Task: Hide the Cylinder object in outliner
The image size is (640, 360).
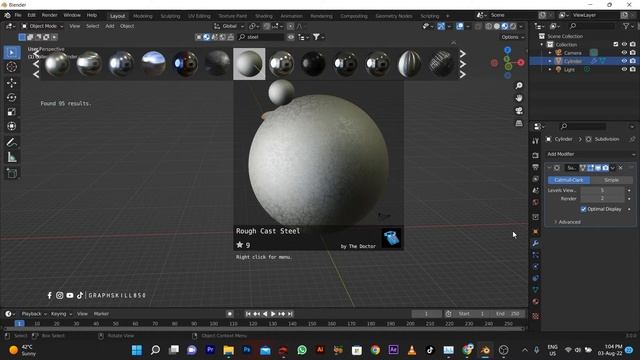Action: pyautogui.click(x=624, y=61)
